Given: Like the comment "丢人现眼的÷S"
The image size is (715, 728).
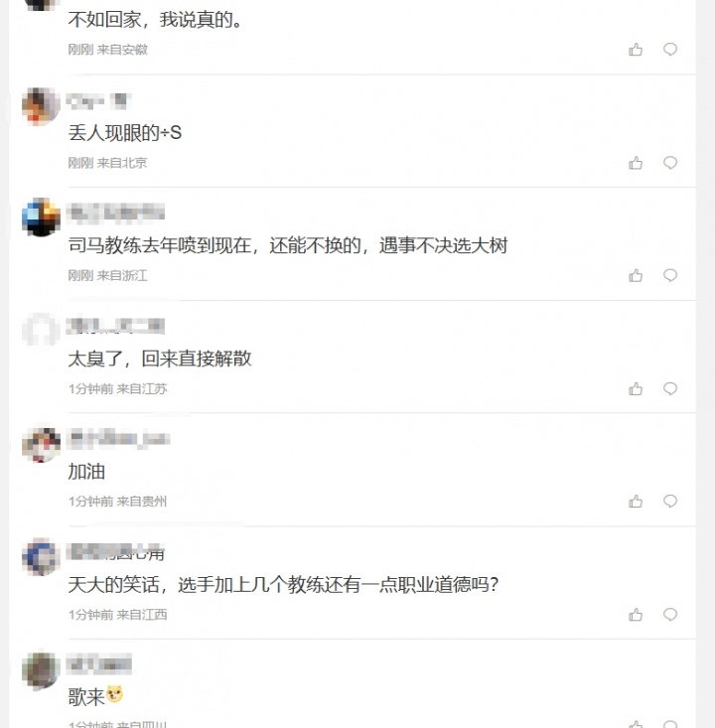Looking at the screenshot, I should (x=636, y=163).
